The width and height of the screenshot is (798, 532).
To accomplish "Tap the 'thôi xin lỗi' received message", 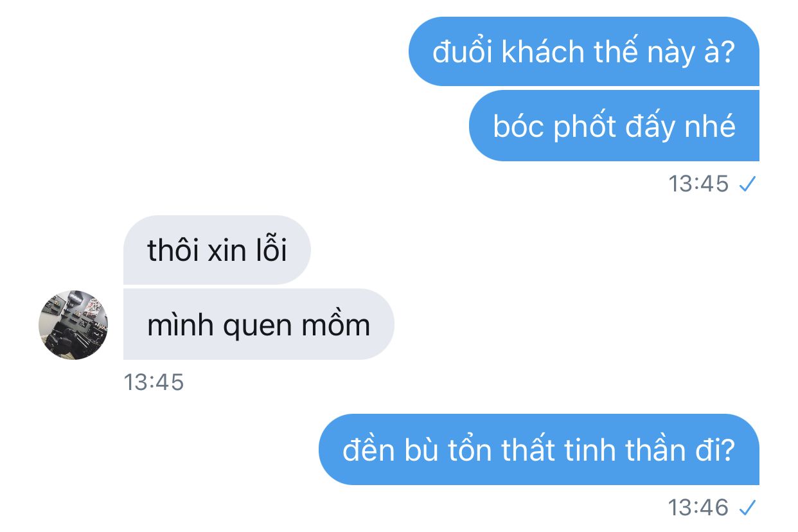I will (217, 250).
